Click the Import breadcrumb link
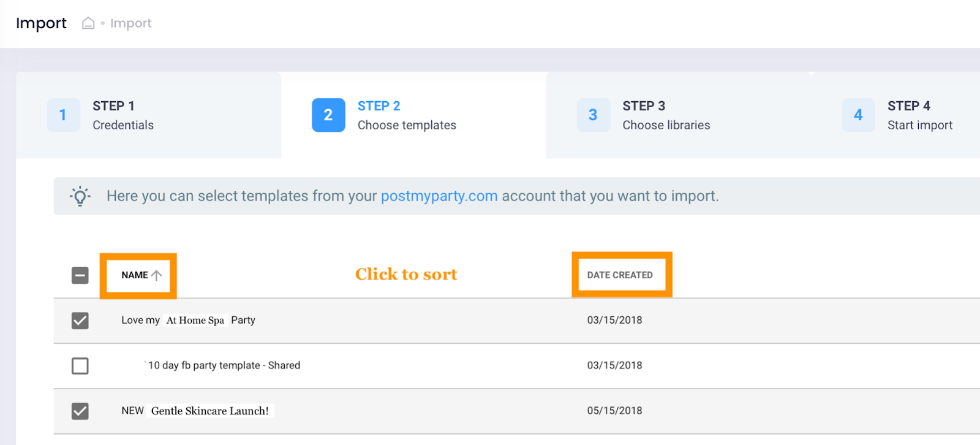Viewport: 980px width, 445px height. pyautogui.click(x=130, y=23)
